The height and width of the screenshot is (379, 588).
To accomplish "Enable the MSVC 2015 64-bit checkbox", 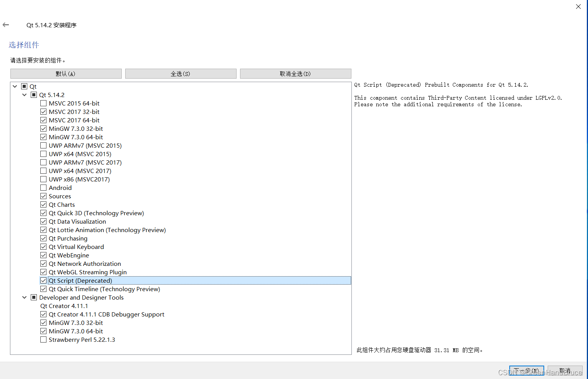I will tap(43, 103).
